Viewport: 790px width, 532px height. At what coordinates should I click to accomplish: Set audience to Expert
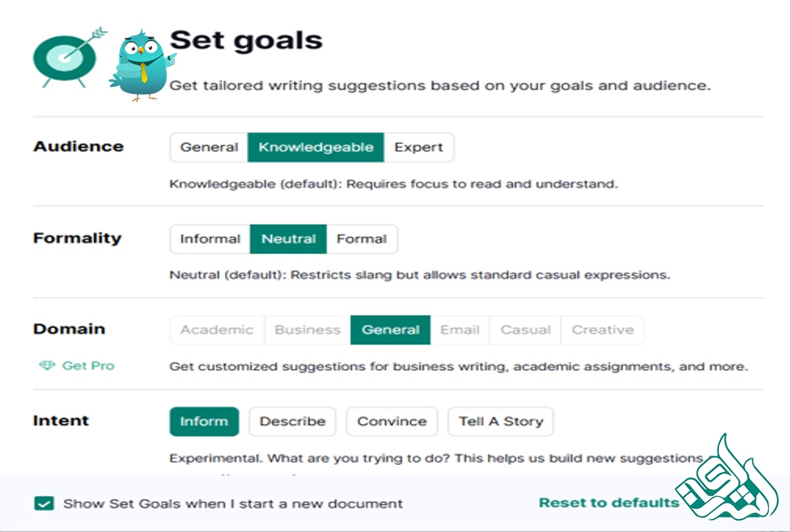pos(419,147)
